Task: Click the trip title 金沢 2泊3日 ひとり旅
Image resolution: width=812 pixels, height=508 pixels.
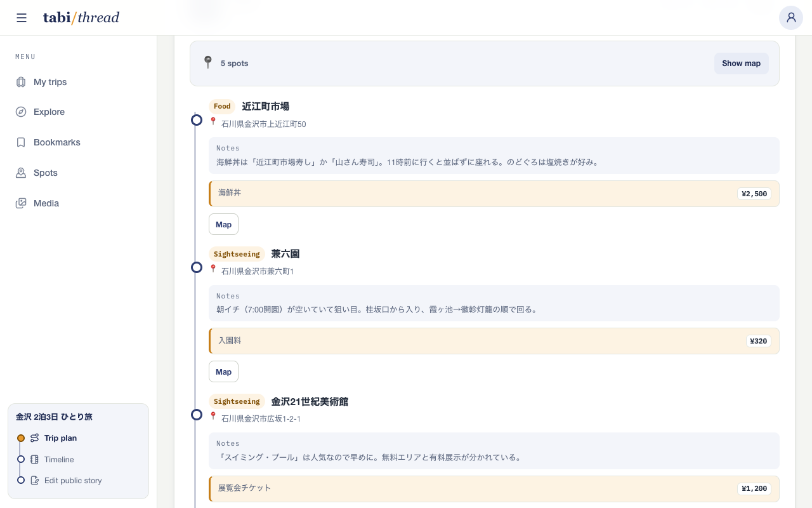Action: 54,417
